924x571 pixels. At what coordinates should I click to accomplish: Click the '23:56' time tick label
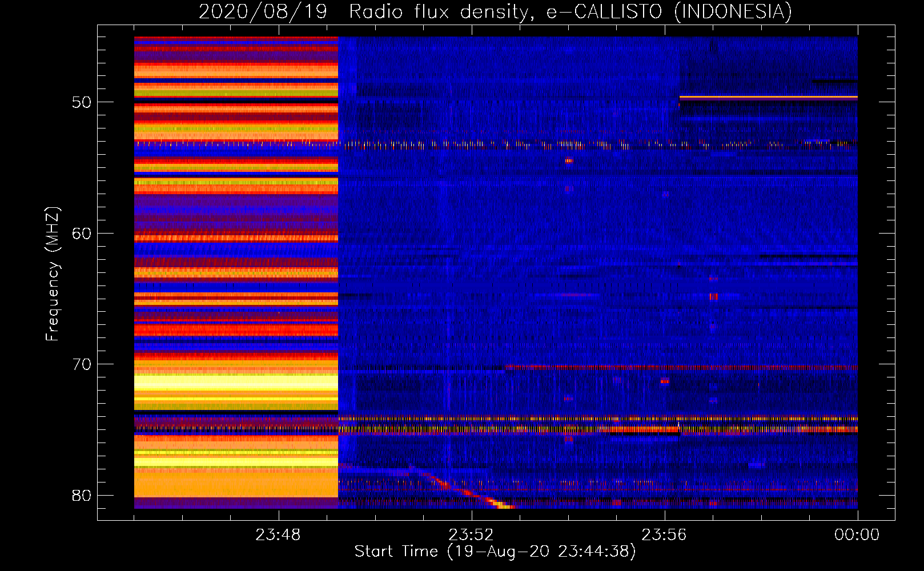(664, 535)
